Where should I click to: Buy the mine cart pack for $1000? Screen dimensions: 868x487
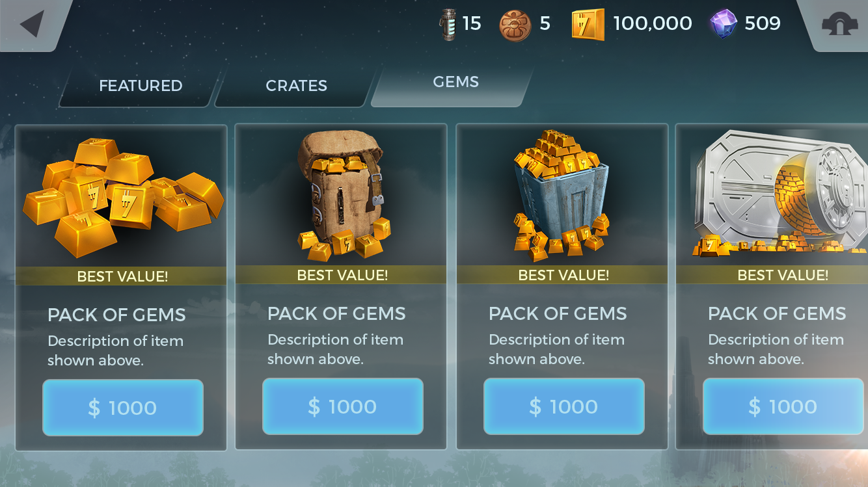coord(564,406)
